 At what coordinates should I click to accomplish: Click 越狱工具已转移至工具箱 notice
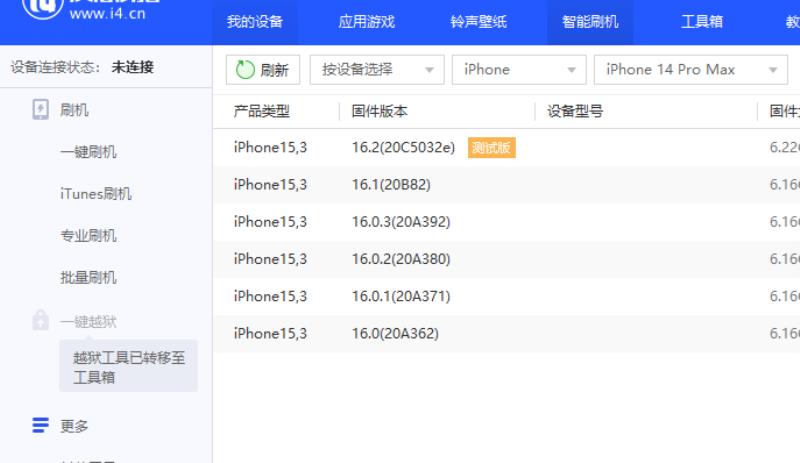pos(129,367)
